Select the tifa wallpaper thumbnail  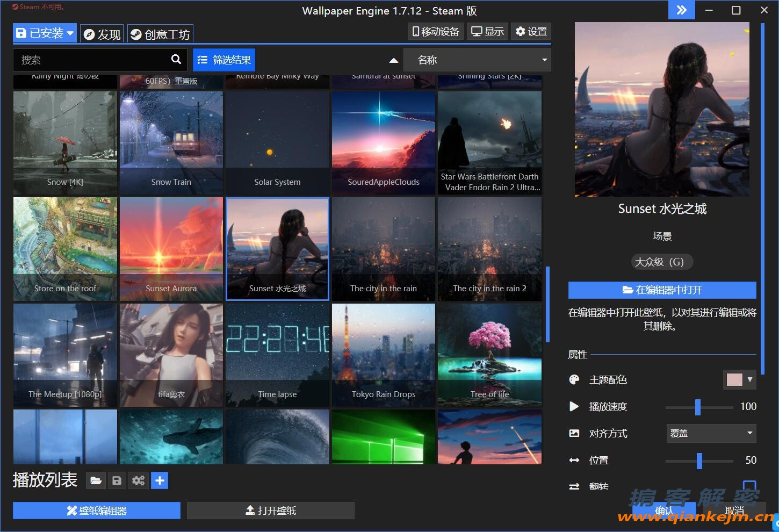(x=171, y=355)
